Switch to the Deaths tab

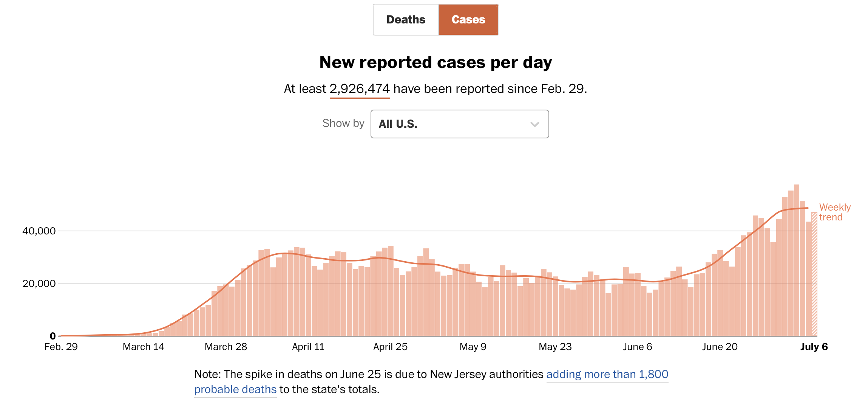pyautogui.click(x=406, y=20)
